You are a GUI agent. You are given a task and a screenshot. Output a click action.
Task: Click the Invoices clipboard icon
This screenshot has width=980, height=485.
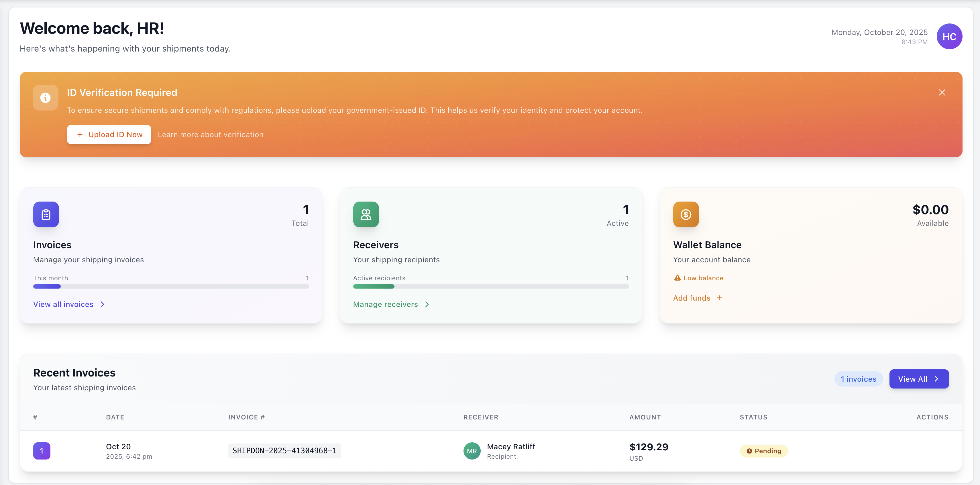pyautogui.click(x=46, y=214)
